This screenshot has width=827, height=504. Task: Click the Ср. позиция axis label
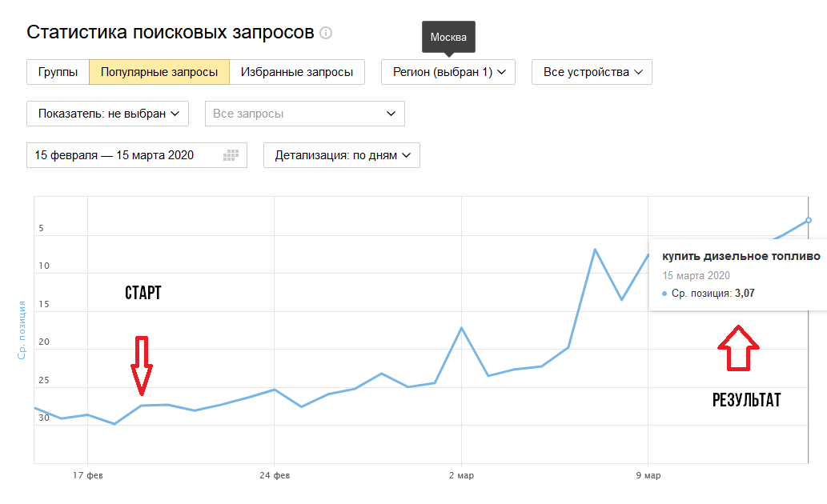click(22, 330)
